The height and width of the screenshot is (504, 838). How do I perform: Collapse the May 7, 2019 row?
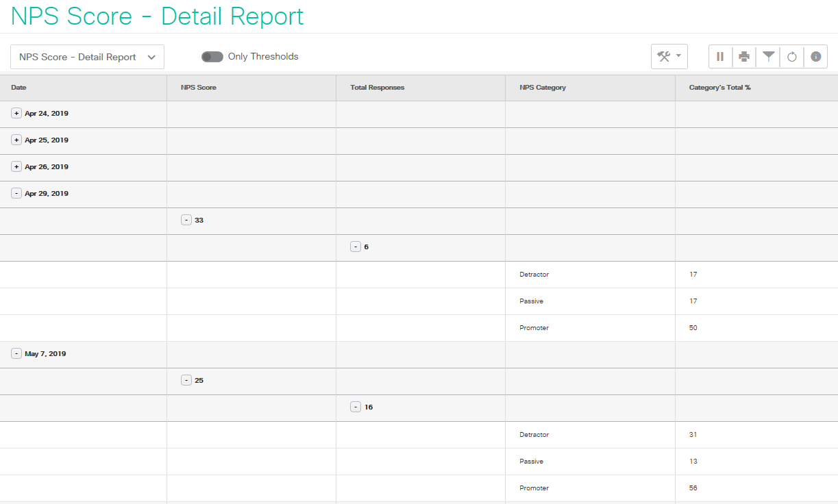[x=16, y=353]
